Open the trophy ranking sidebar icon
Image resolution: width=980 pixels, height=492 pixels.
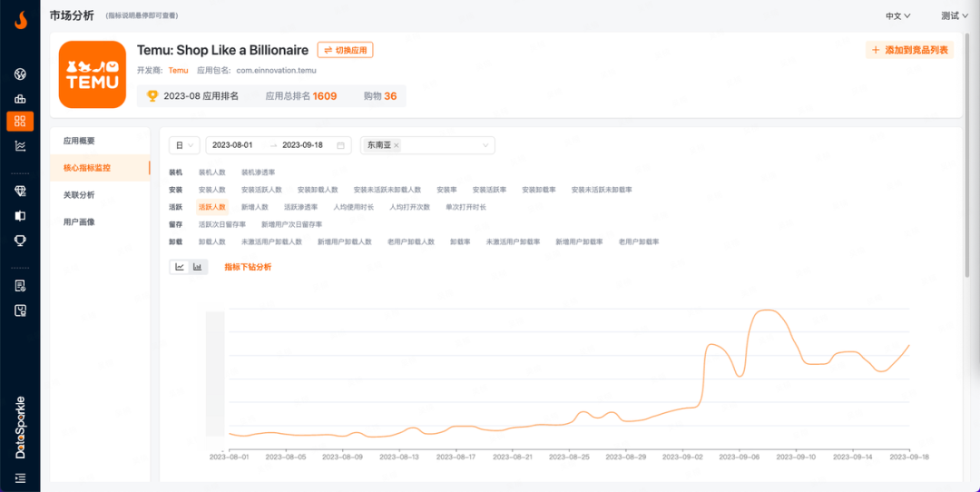pyautogui.click(x=20, y=241)
